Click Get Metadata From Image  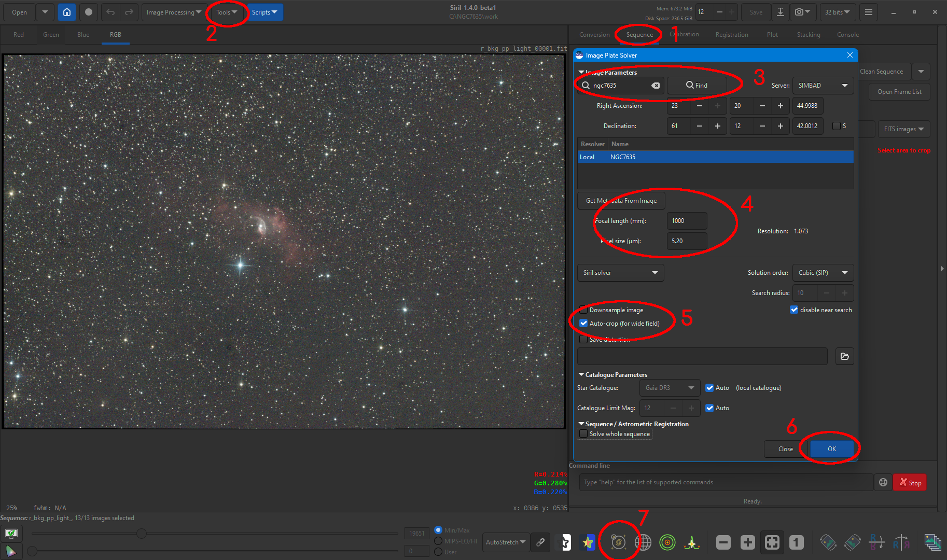[621, 201]
